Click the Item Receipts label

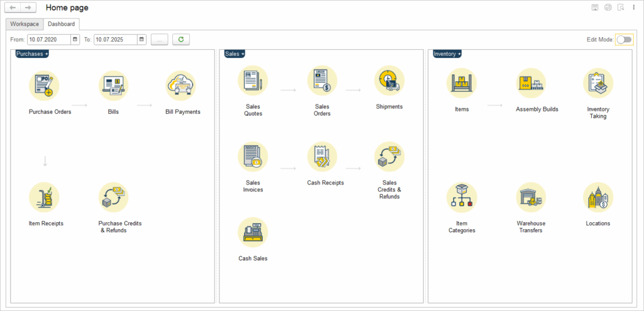pyautogui.click(x=46, y=223)
